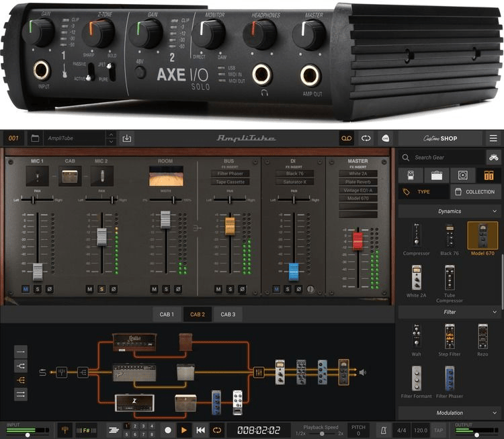Mute the DI channel
The image size is (504, 439).
click(x=276, y=289)
